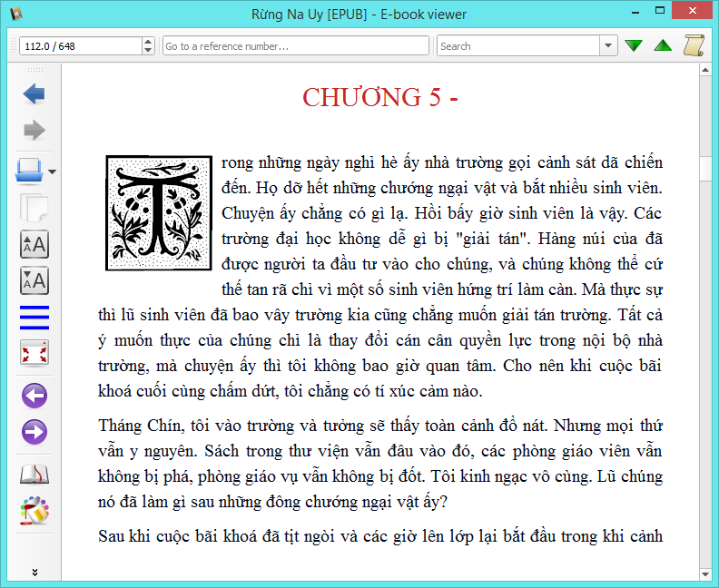Decrease font size with smaller A icon
Viewport: 719px width, 588px height.
34,280
